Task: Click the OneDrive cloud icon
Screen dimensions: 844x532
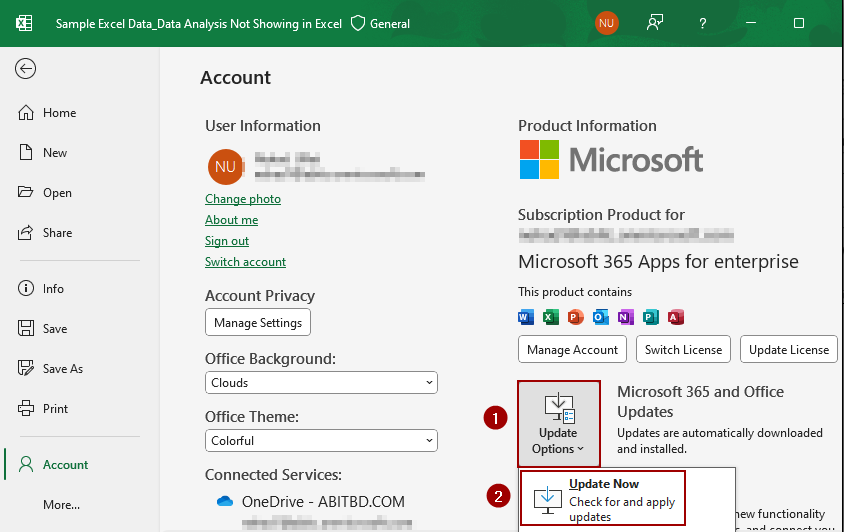Action: 226,501
